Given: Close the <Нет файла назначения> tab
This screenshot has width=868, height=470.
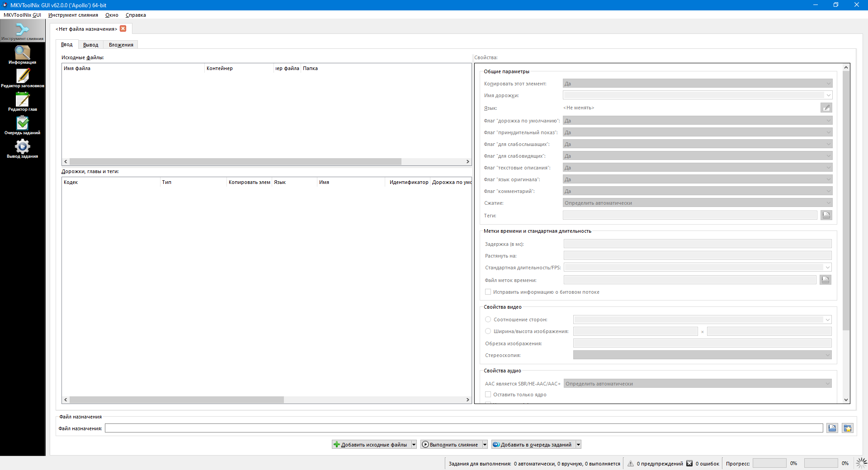Looking at the screenshot, I should pos(123,28).
